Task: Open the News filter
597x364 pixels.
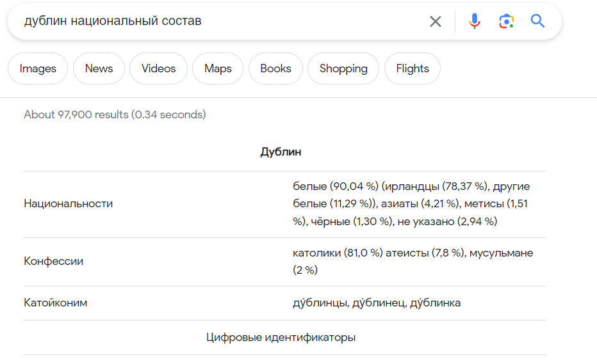Action: click(x=99, y=68)
